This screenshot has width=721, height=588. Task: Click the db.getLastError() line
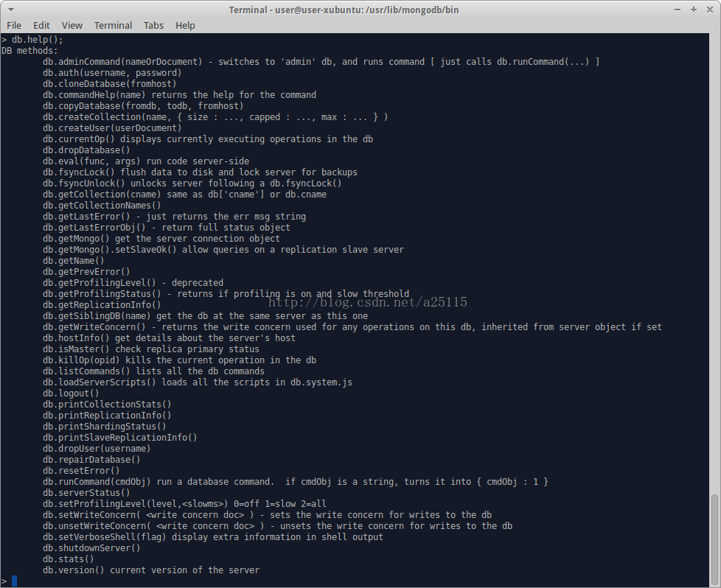[174, 216]
